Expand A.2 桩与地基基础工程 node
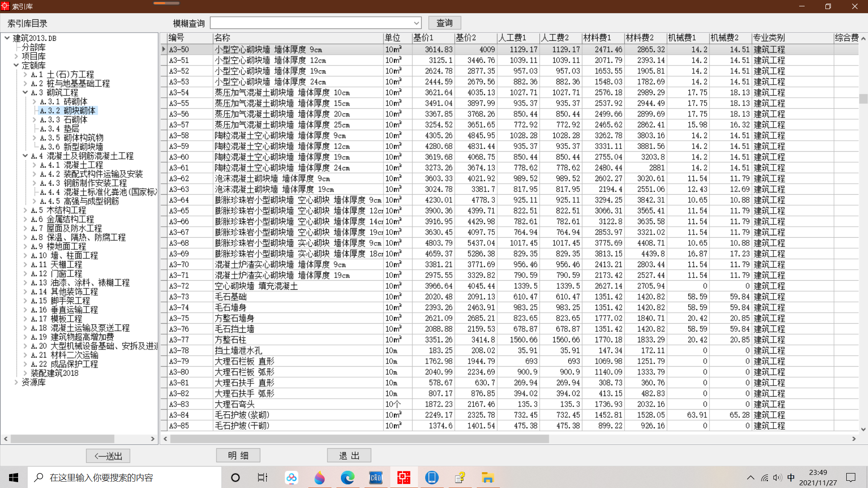 click(x=25, y=83)
